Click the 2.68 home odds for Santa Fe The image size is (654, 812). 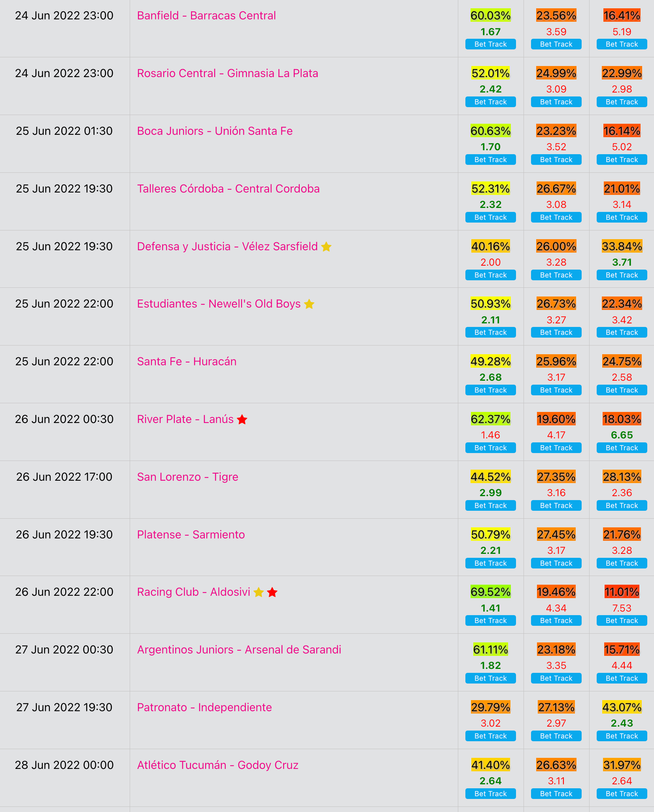point(490,378)
